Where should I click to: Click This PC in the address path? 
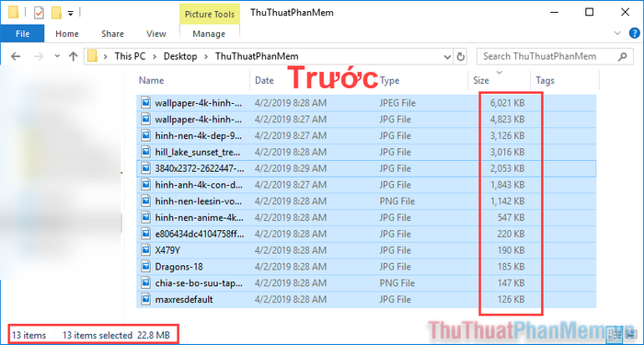click(130, 56)
